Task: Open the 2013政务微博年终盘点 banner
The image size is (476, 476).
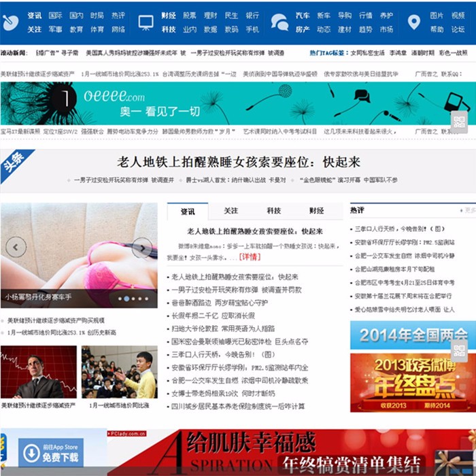Action: pyautogui.click(x=413, y=383)
